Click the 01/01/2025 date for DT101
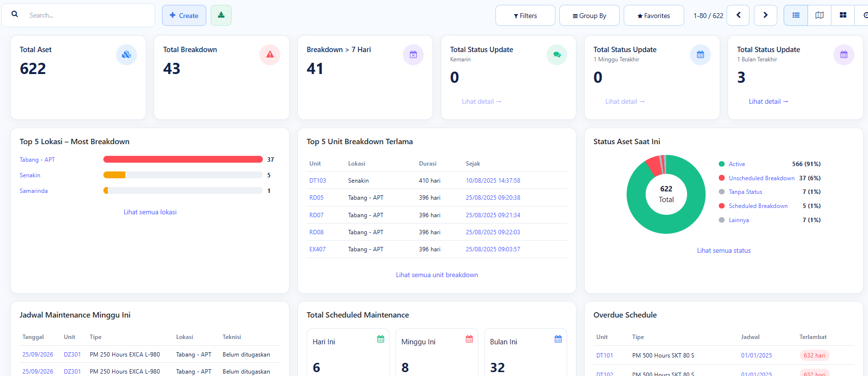The image size is (868, 376). coord(756,355)
